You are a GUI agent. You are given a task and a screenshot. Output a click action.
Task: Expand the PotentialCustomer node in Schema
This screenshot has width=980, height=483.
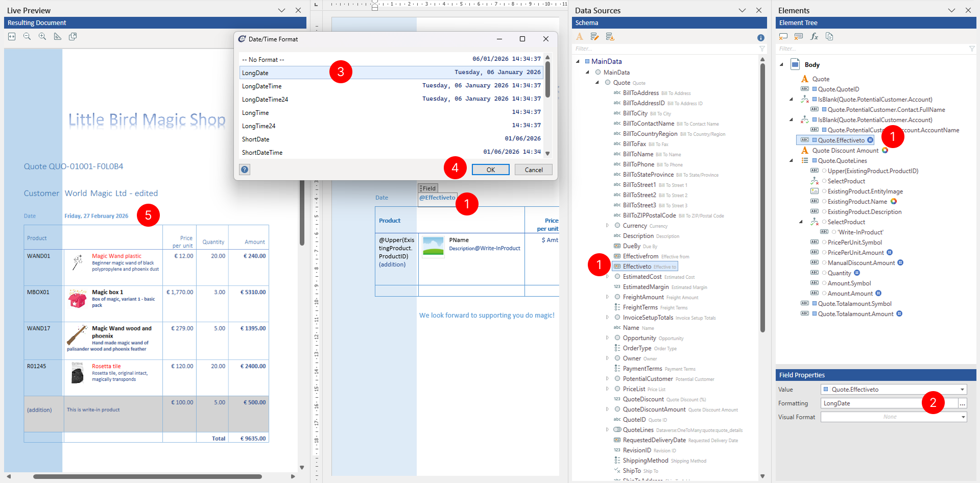(x=607, y=378)
